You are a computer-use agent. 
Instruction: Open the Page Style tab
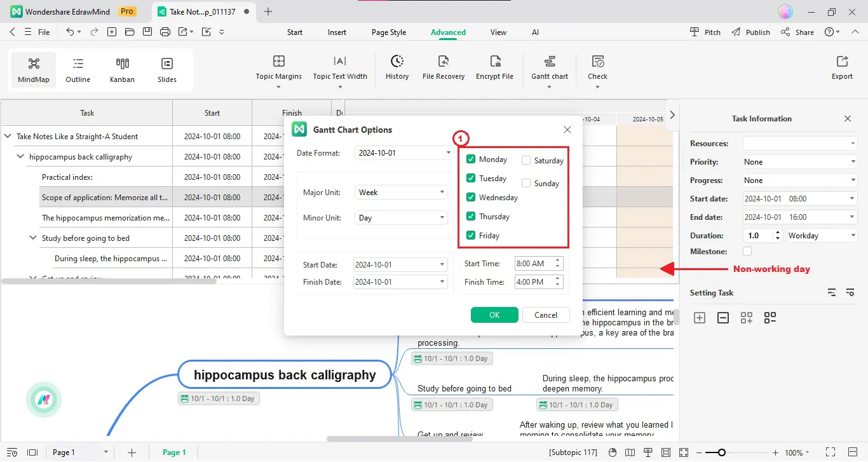(389, 32)
